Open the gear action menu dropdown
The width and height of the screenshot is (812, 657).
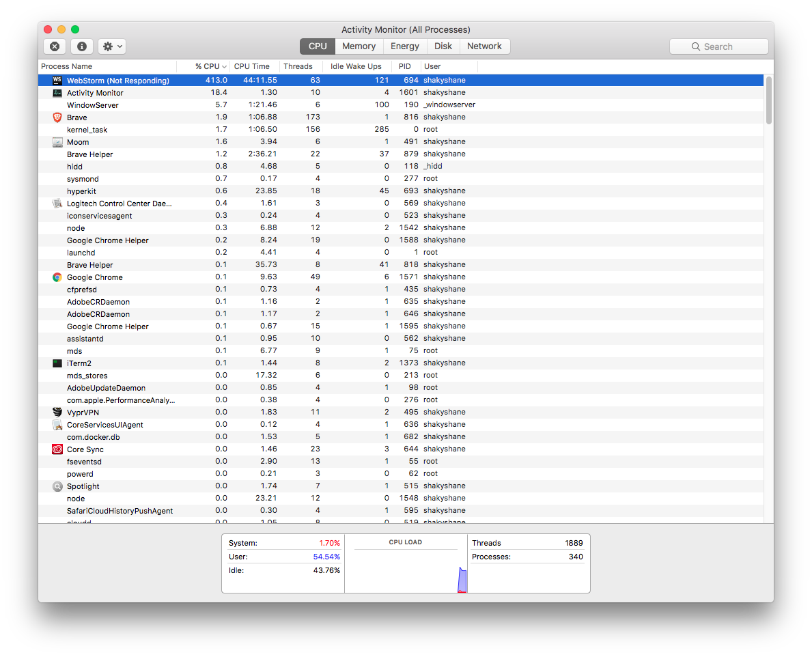pyautogui.click(x=113, y=46)
